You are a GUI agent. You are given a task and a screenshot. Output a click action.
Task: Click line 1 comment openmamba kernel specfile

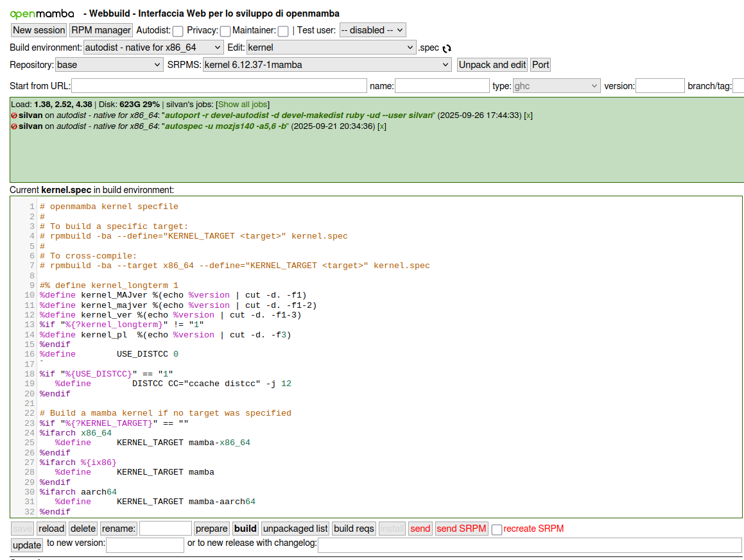(109, 207)
